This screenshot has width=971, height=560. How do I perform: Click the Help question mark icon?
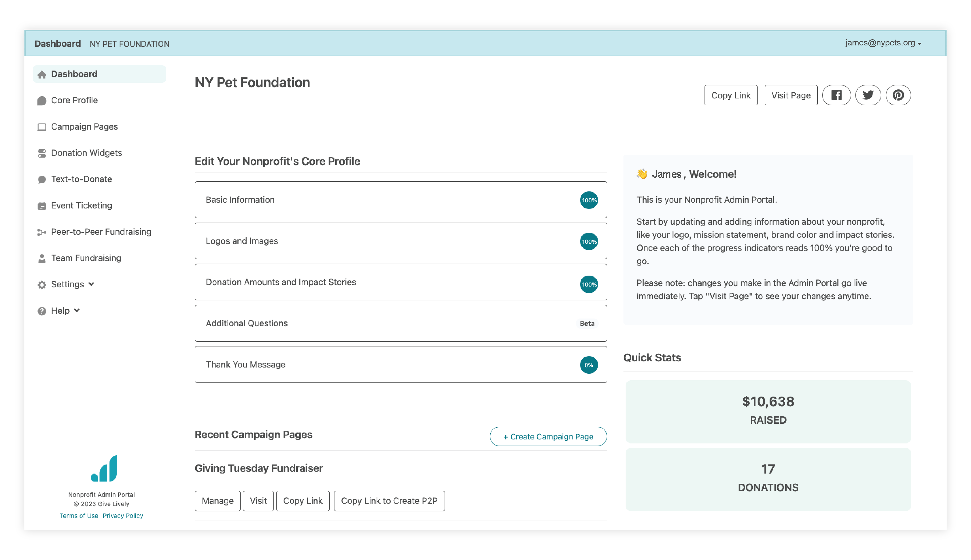click(x=42, y=311)
